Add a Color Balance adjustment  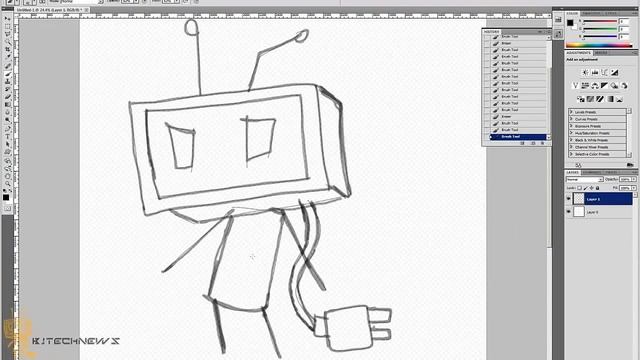[595, 85]
